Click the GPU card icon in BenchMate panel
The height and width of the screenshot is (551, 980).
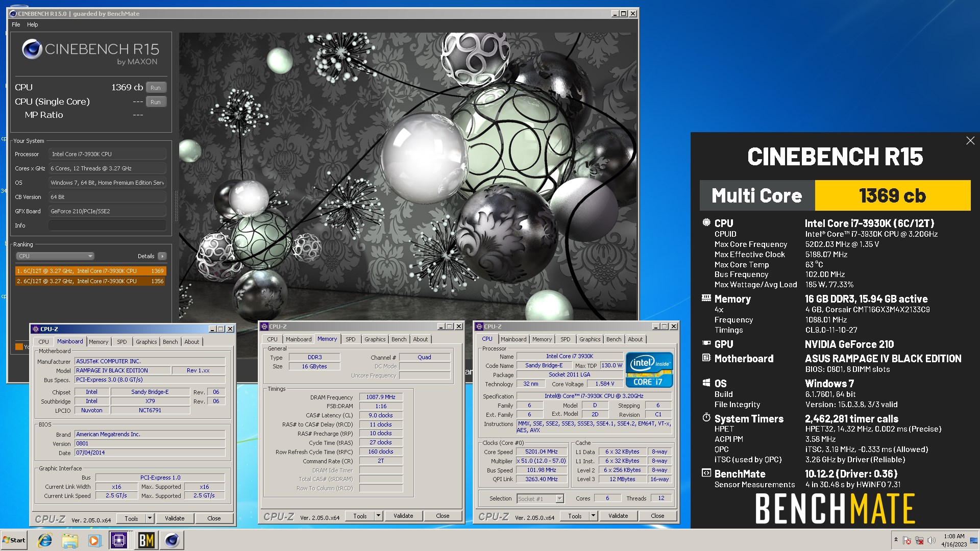(706, 343)
